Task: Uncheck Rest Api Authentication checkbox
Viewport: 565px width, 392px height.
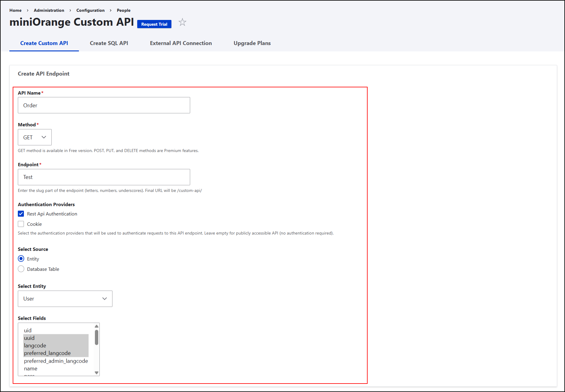Action: click(x=21, y=214)
